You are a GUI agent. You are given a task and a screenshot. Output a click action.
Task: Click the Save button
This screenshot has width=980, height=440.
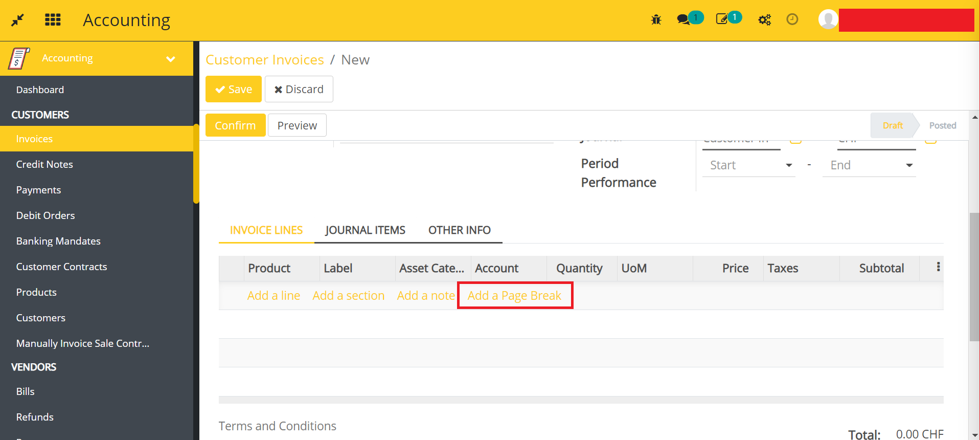[x=234, y=89]
